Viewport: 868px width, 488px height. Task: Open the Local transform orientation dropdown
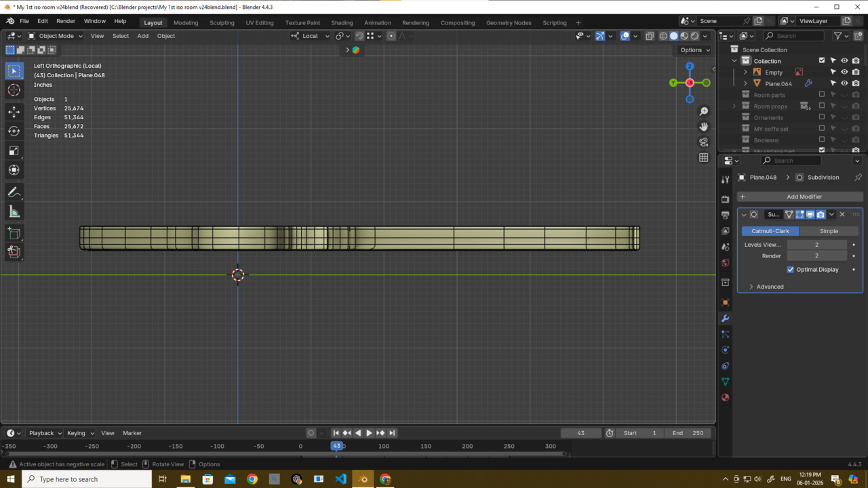(x=311, y=36)
